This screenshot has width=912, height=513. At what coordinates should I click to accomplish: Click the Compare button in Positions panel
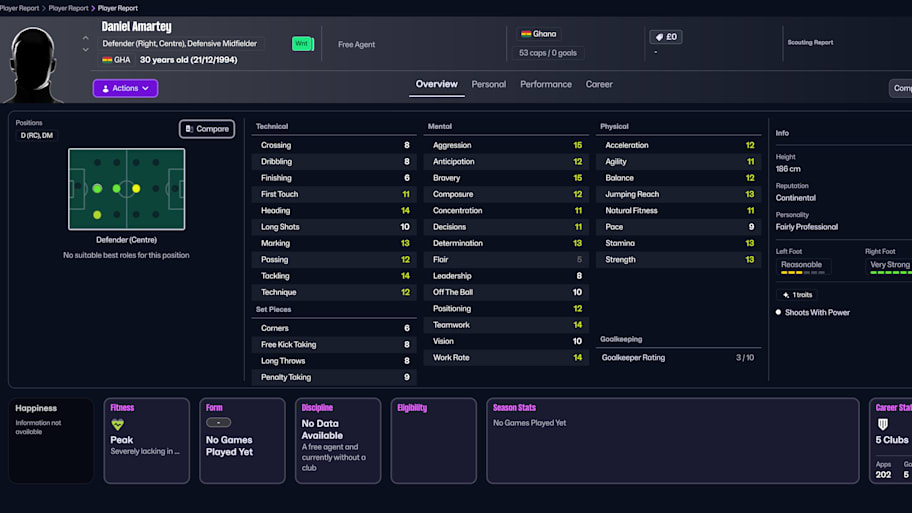pos(207,129)
